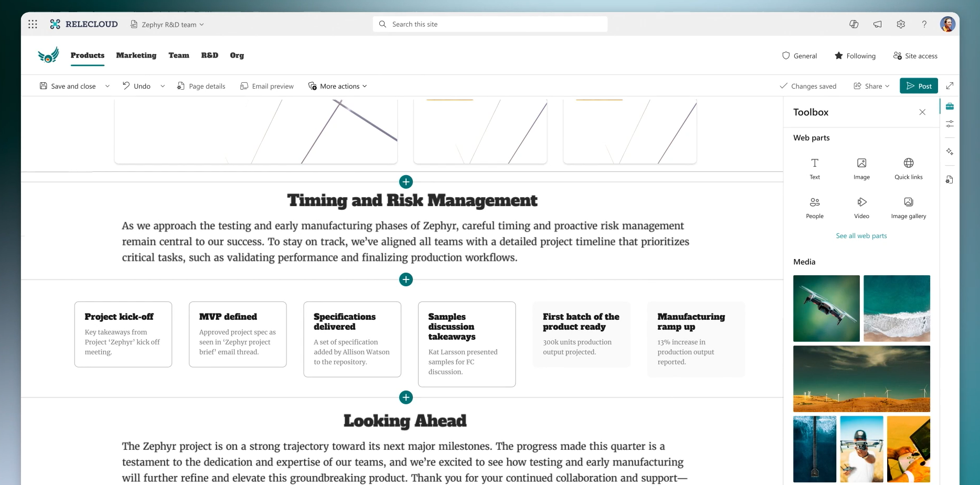Open the help question mark
The image size is (980, 485).
(924, 24)
